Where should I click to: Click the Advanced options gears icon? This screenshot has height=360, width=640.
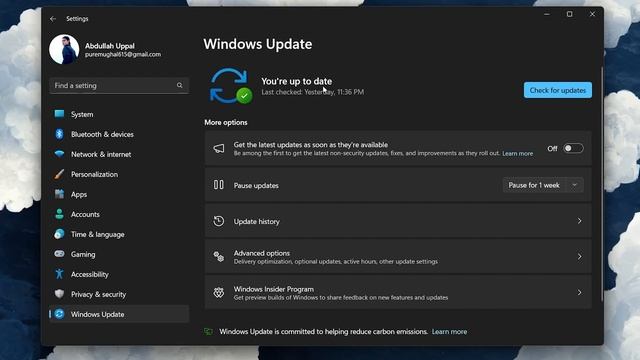tap(219, 257)
